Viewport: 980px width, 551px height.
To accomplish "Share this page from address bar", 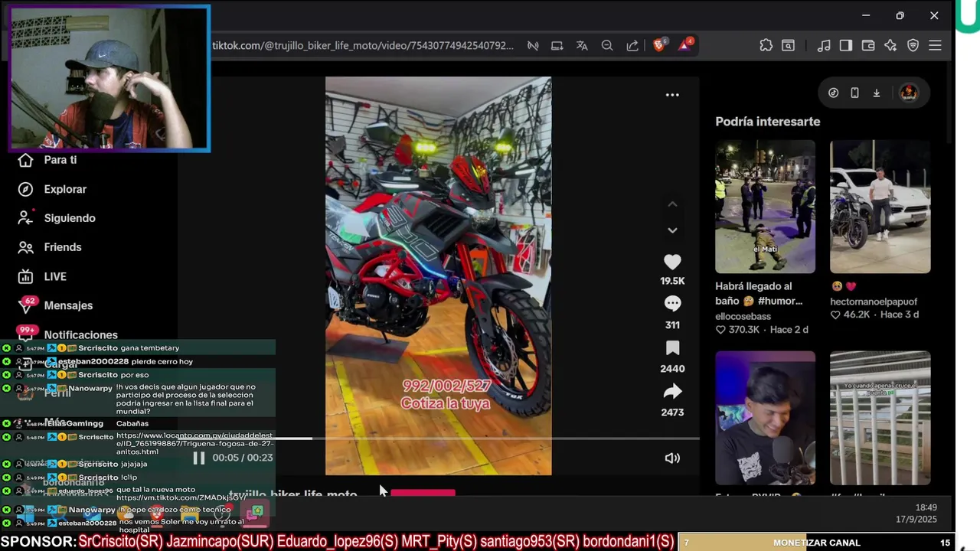I will coord(632,46).
